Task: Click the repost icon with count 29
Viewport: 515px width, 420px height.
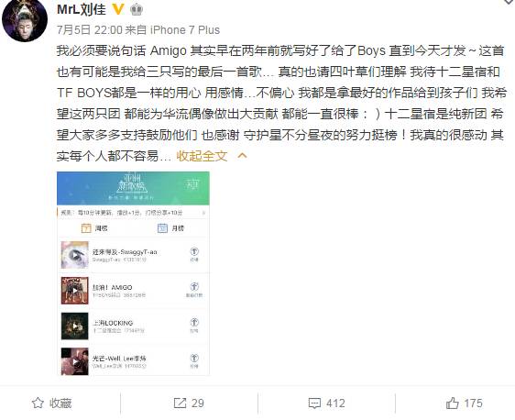Action: pos(180,403)
